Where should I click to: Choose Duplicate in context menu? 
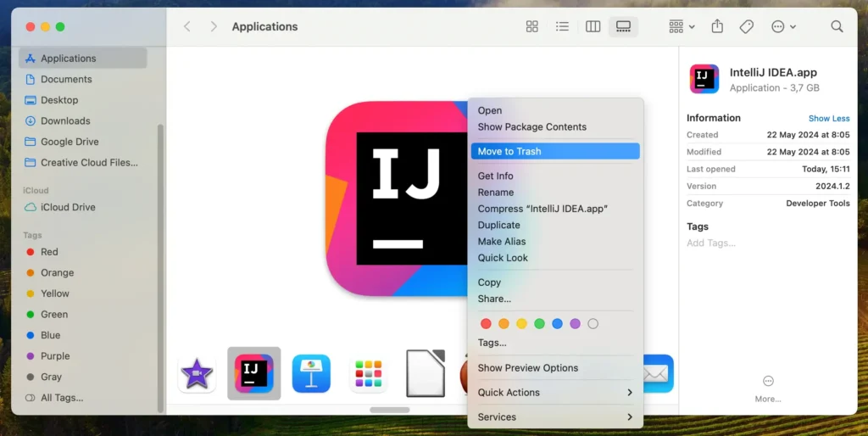(x=555, y=225)
